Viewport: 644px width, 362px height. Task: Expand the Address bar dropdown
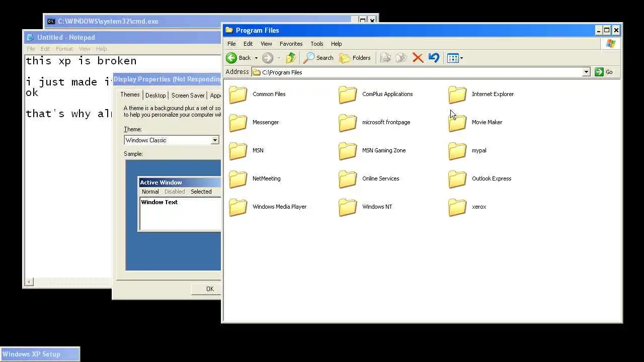pos(586,72)
